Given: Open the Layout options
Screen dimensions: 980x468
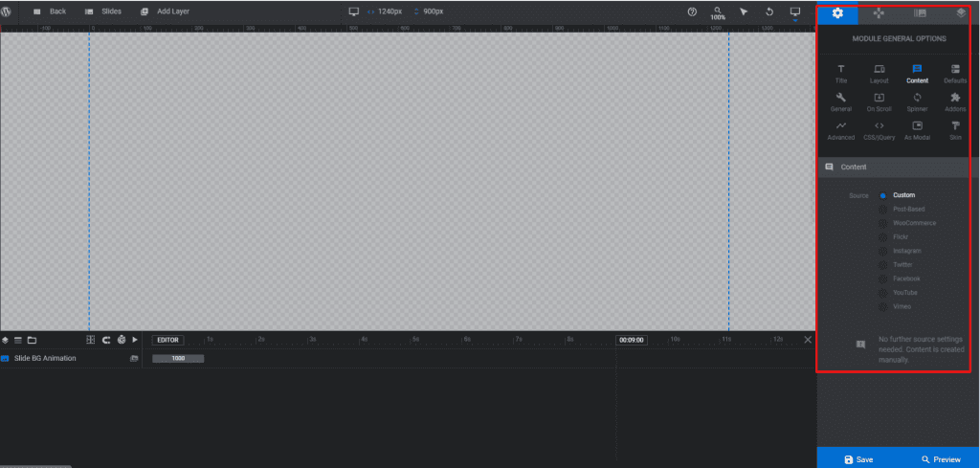Looking at the screenshot, I should pos(879,74).
